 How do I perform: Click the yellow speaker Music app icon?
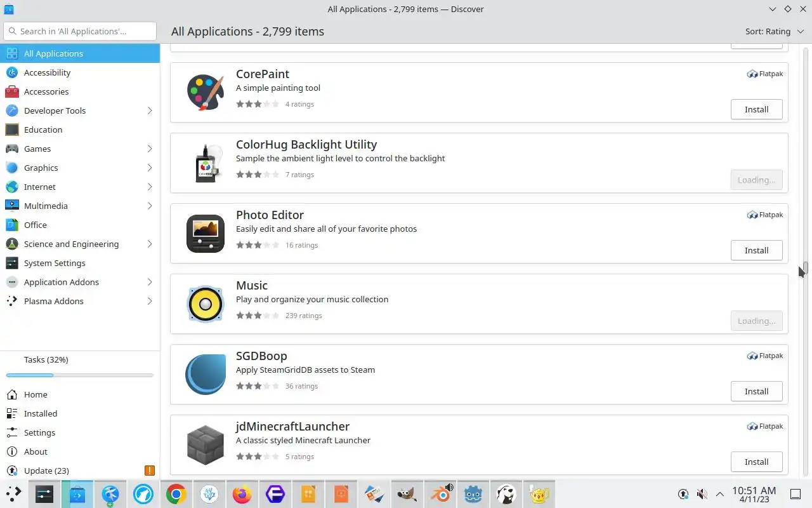206,304
